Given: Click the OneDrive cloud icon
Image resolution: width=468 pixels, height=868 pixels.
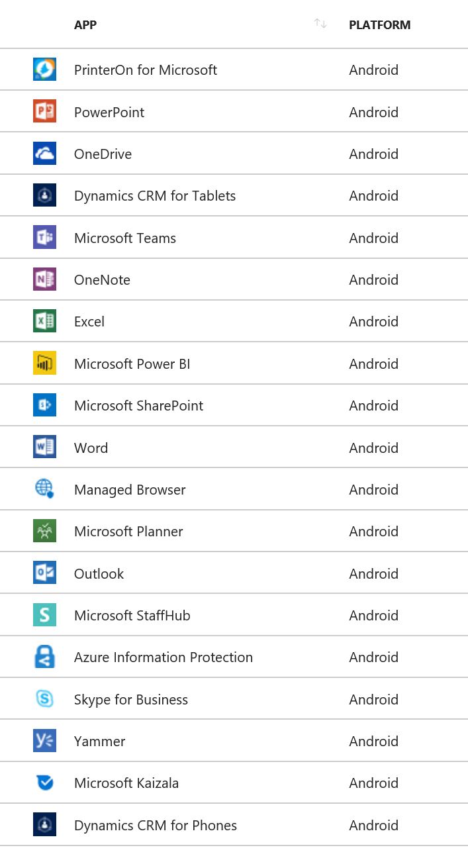Looking at the screenshot, I should tap(44, 153).
